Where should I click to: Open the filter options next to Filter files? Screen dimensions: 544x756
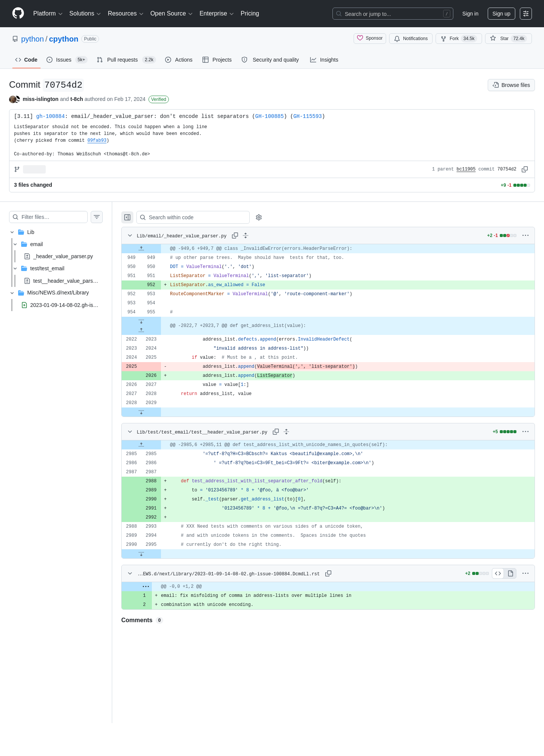tap(97, 217)
